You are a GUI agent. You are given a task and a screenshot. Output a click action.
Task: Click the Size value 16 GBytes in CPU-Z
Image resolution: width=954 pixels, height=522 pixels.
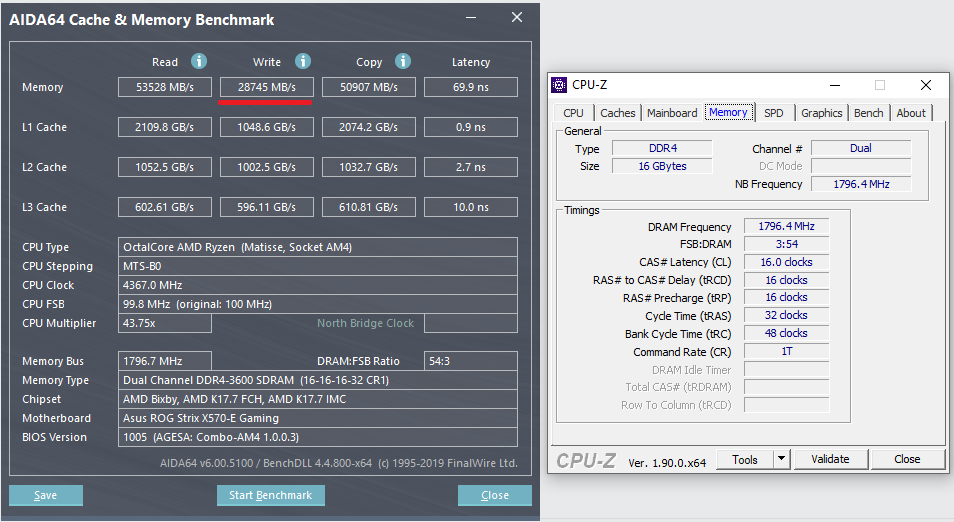[x=662, y=166]
